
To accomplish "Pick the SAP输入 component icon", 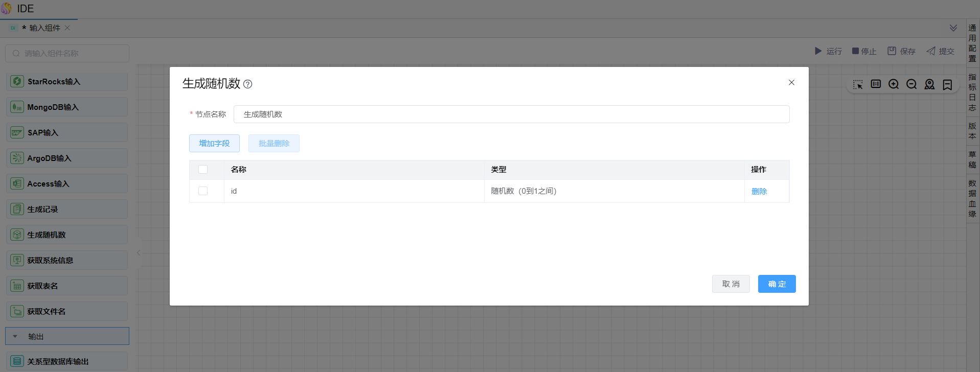I will pyautogui.click(x=17, y=132).
